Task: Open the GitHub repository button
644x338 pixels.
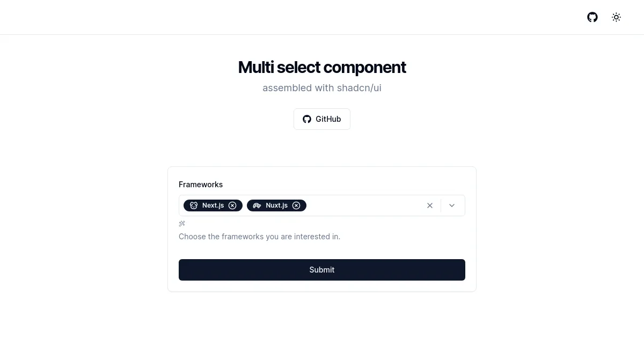Action: [322, 119]
